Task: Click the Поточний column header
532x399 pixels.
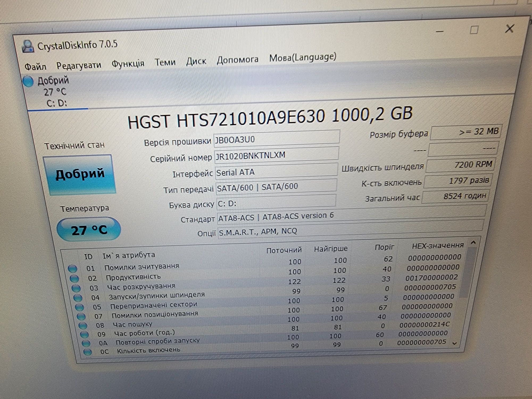Action: pyautogui.click(x=284, y=250)
